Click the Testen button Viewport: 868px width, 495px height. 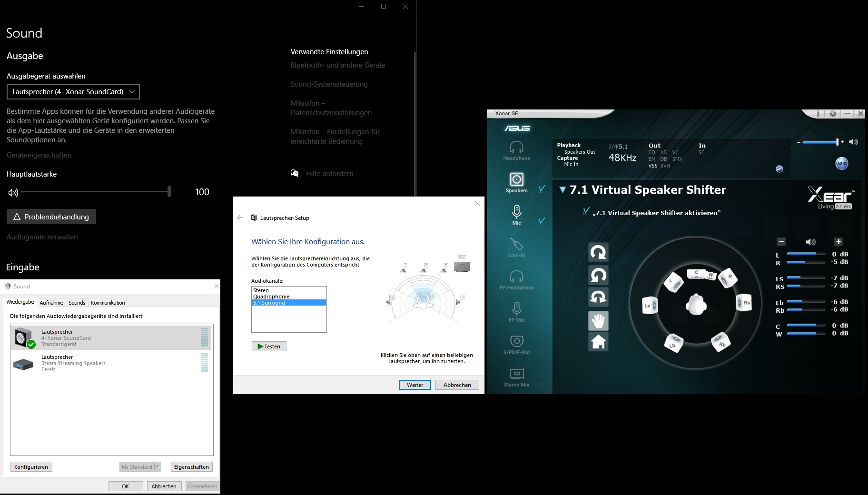coord(269,346)
